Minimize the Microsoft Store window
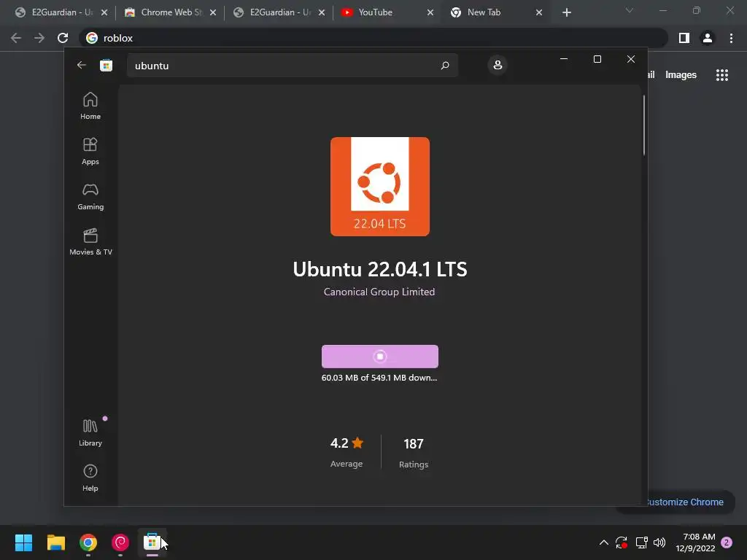This screenshot has width=747, height=560. [x=564, y=59]
